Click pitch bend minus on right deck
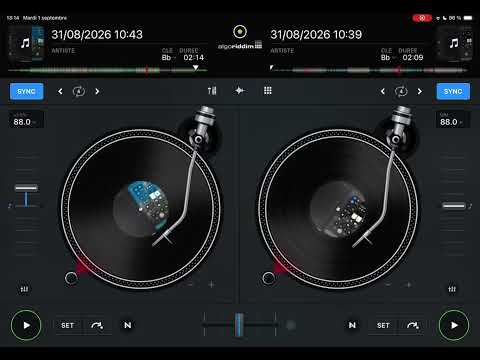 (x=388, y=284)
